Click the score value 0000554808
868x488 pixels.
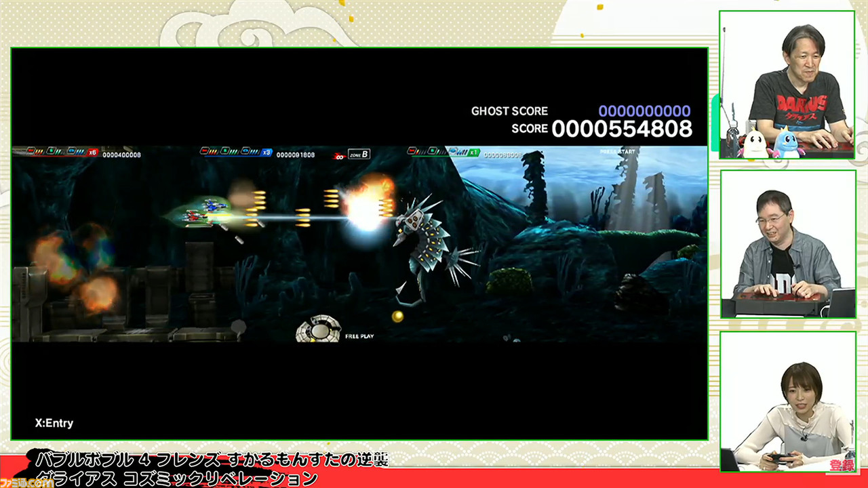click(622, 129)
